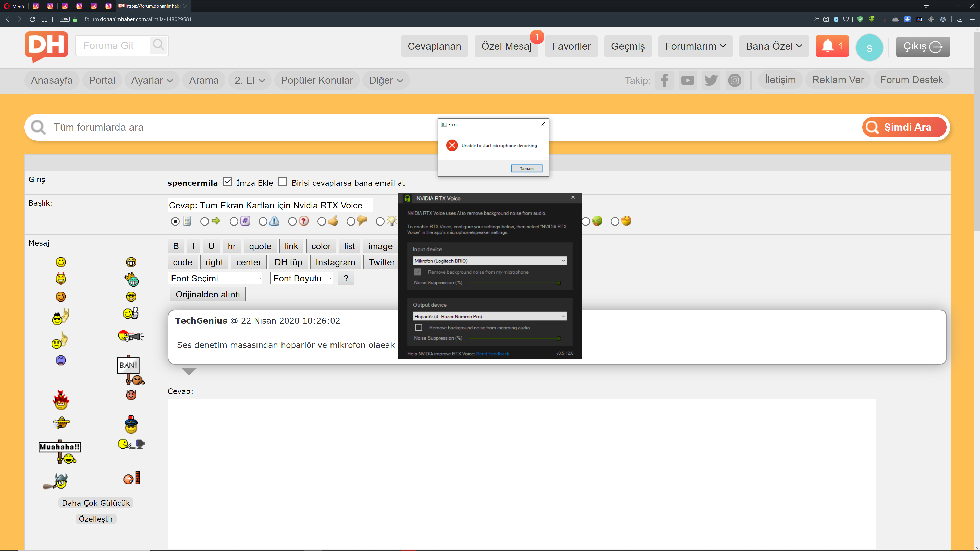
Task: Adjust microphone Noise Suppression slider handle
Action: click(559, 283)
